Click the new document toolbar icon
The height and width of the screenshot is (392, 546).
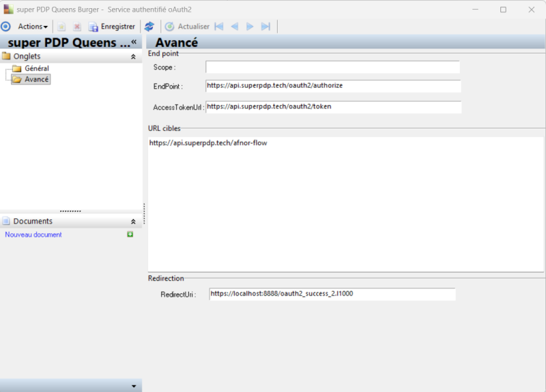tap(61, 27)
